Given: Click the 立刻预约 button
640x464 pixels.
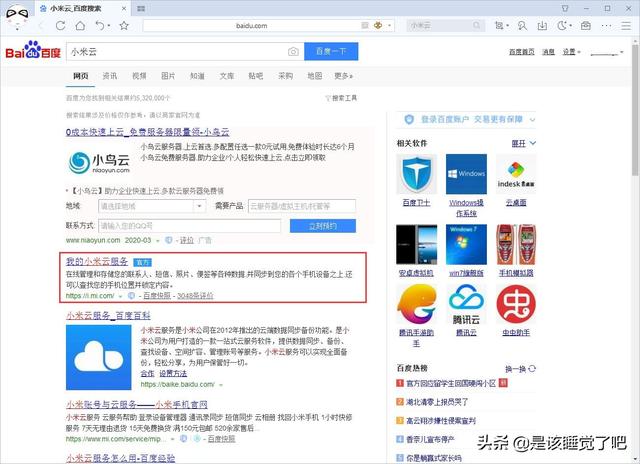Looking at the screenshot, I should pos(323,226).
